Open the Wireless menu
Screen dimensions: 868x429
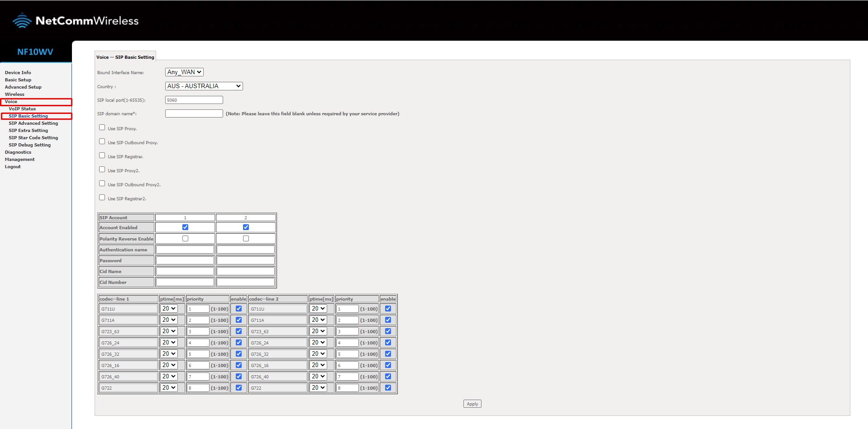point(14,94)
